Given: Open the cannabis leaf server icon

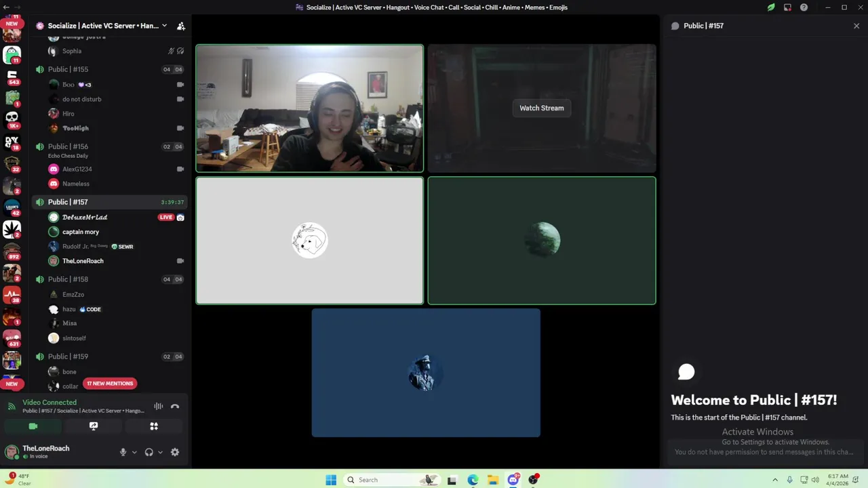Looking at the screenshot, I should tap(12, 229).
